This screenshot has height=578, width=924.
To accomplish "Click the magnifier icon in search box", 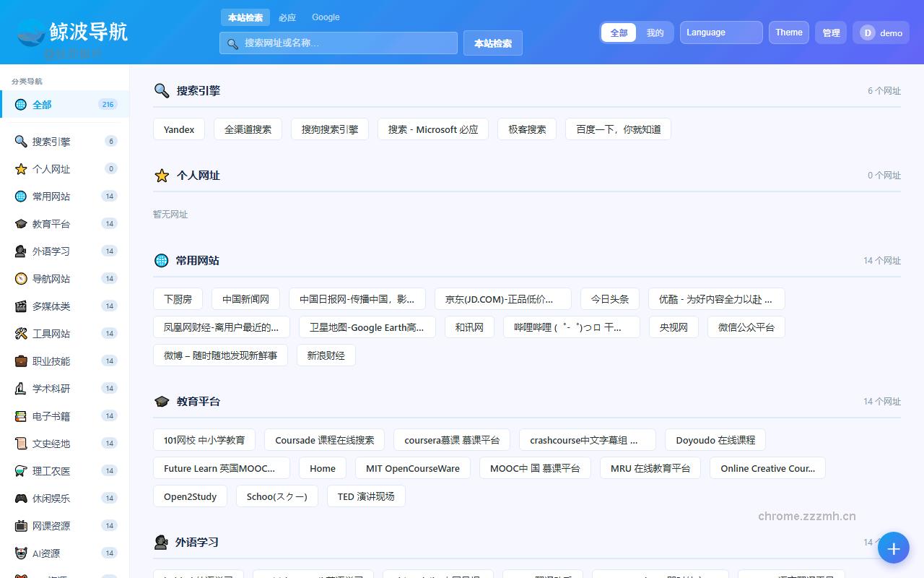I will click(x=232, y=43).
